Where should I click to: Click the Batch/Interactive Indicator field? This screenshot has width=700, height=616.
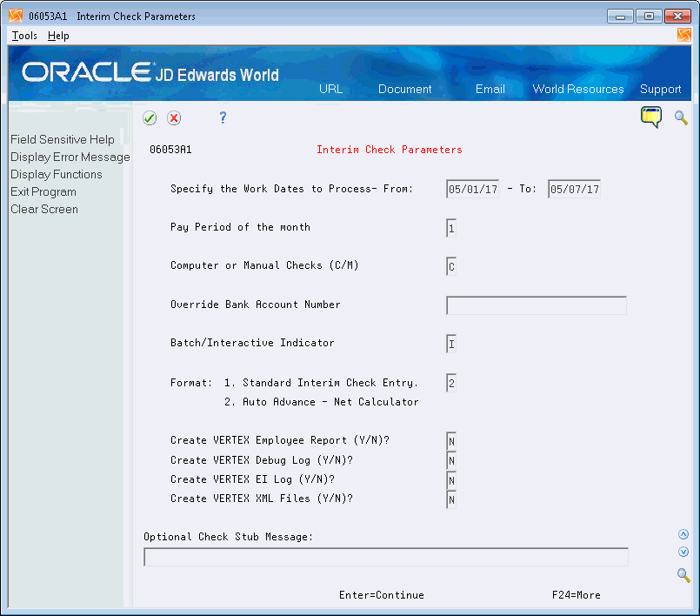click(x=451, y=344)
